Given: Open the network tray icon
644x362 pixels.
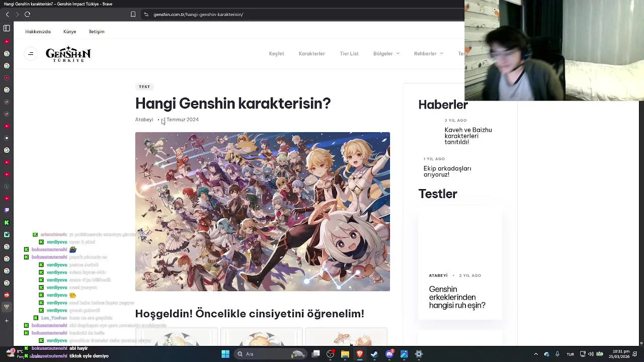Looking at the screenshot, I should click(x=583, y=354).
